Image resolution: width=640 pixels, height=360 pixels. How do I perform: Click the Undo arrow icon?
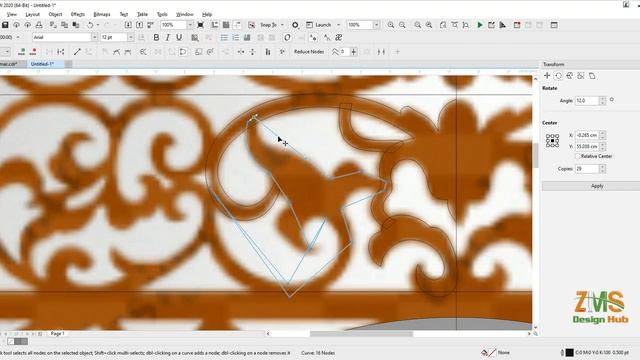[x=90, y=25]
